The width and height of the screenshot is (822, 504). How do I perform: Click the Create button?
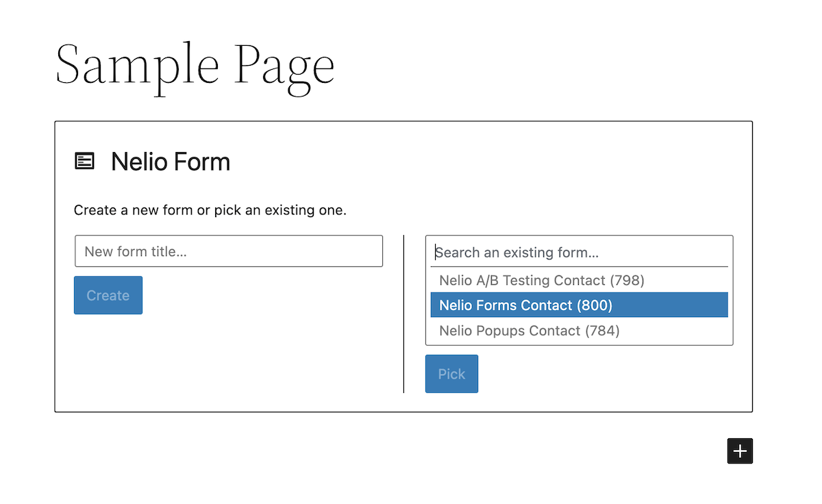pos(108,295)
